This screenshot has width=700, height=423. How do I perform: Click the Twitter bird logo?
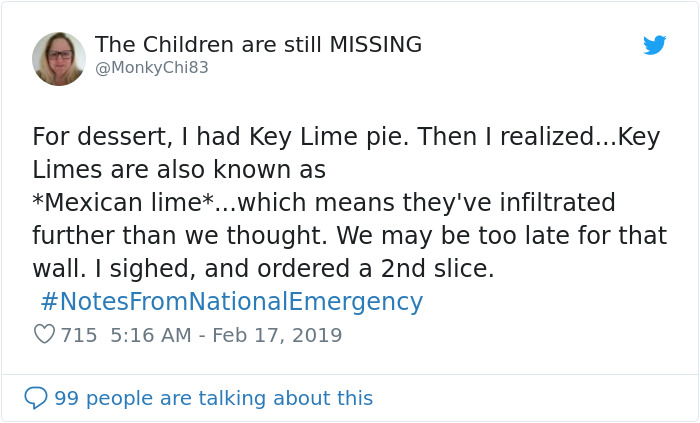pos(655,45)
